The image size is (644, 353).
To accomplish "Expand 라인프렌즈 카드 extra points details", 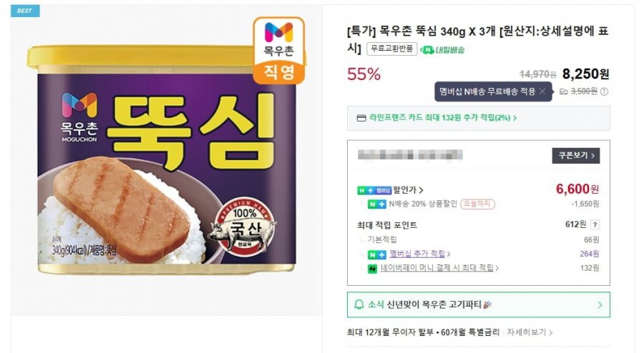I will 514,118.
